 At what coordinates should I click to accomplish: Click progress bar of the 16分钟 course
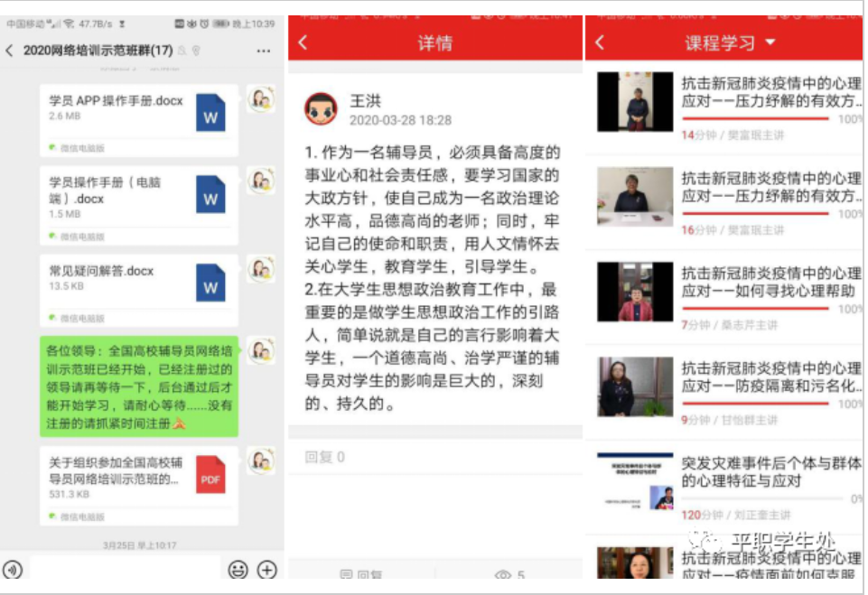coord(755,213)
